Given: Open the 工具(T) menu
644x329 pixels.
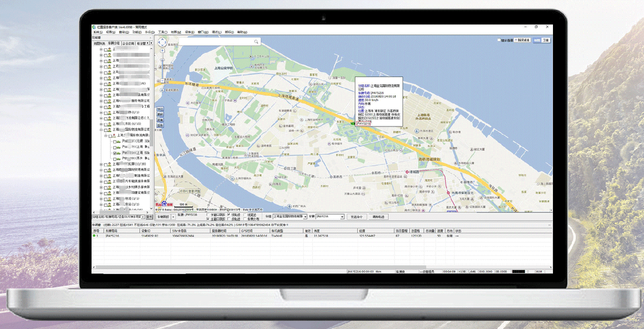Looking at the screenshot, I should 162,32.
